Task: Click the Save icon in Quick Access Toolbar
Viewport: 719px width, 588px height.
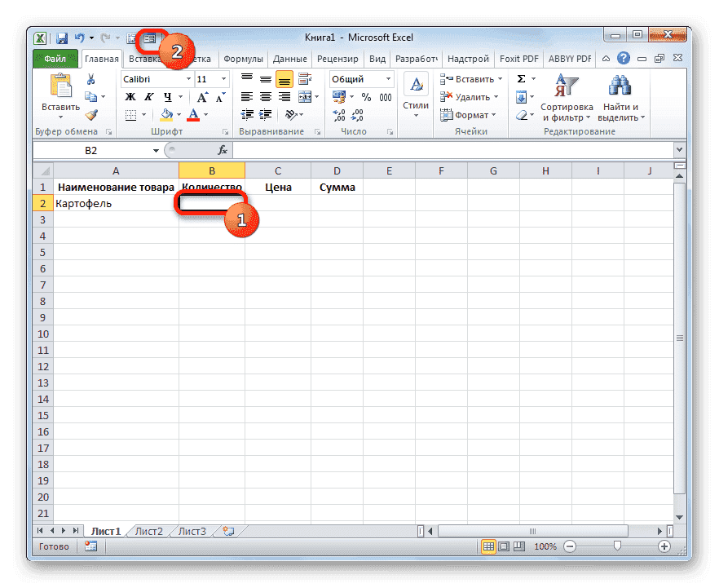Action: tap(60, 38)
